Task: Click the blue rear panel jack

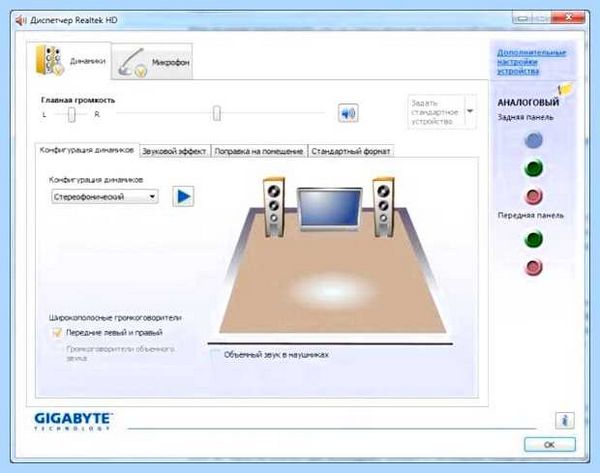Action: pos(533,140)
